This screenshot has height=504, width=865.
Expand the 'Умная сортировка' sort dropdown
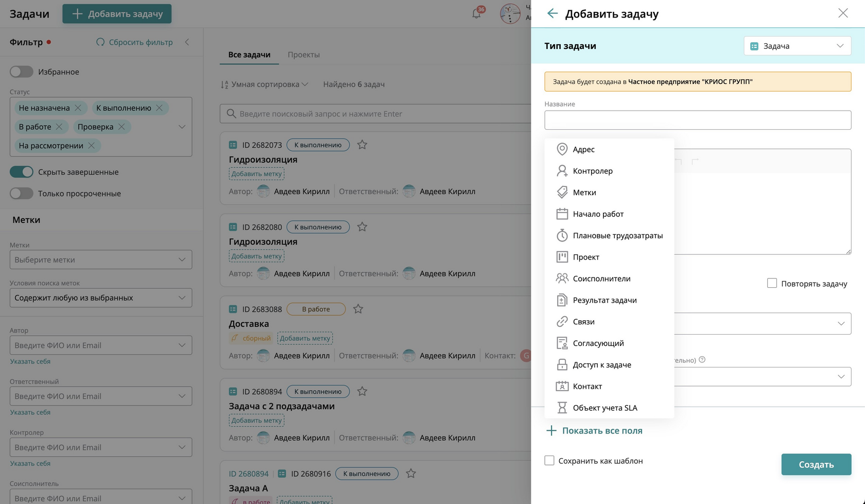pyautogui.click(x=265, y=84)
